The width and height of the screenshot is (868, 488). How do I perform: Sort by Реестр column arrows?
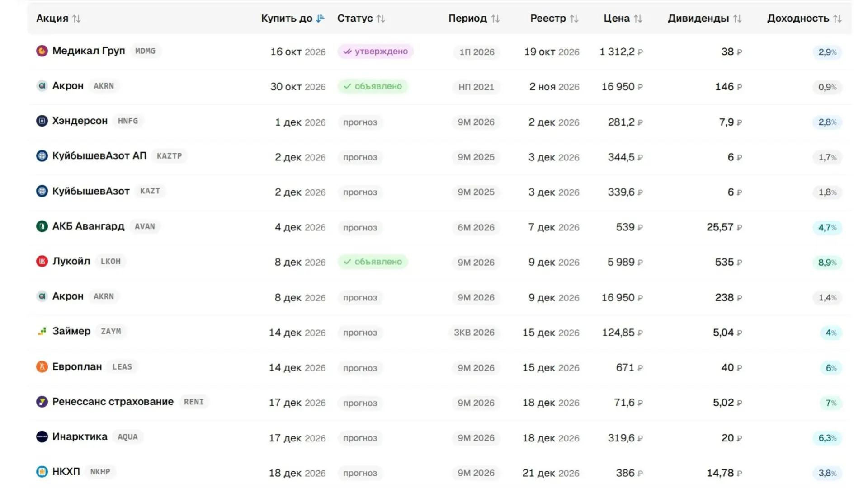(x=574, y=19)
